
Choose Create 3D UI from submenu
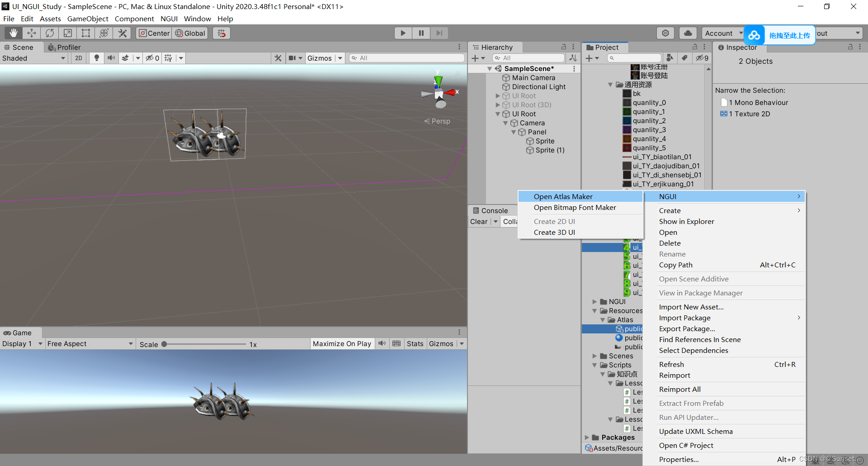point(580,232)
